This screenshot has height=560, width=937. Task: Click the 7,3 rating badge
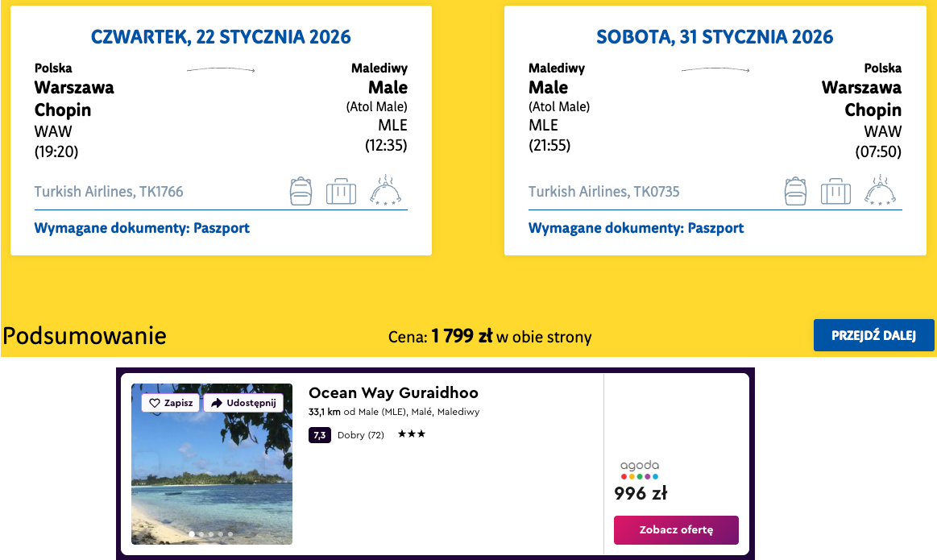coord(319,435)
